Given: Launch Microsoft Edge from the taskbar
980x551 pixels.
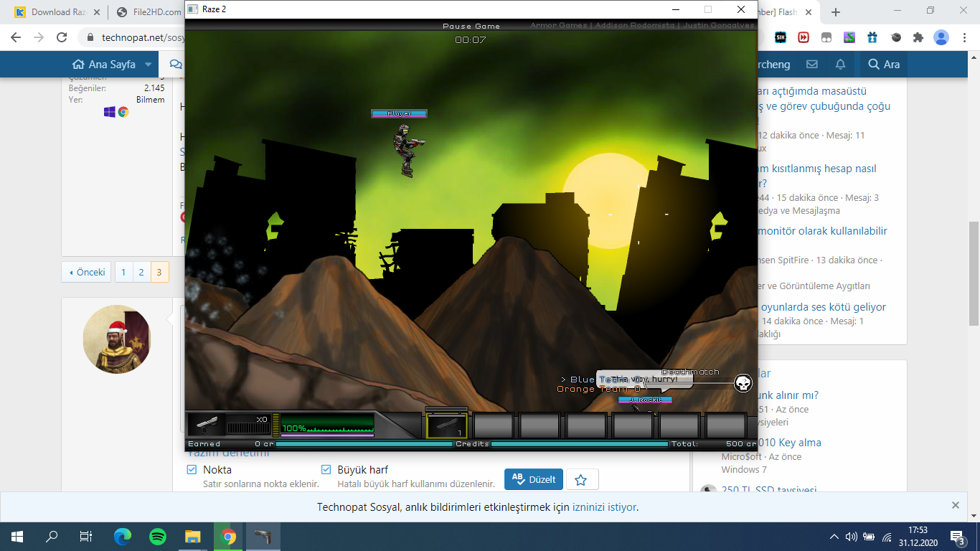Looking at the screenshot, I should [x=123, y=536].
